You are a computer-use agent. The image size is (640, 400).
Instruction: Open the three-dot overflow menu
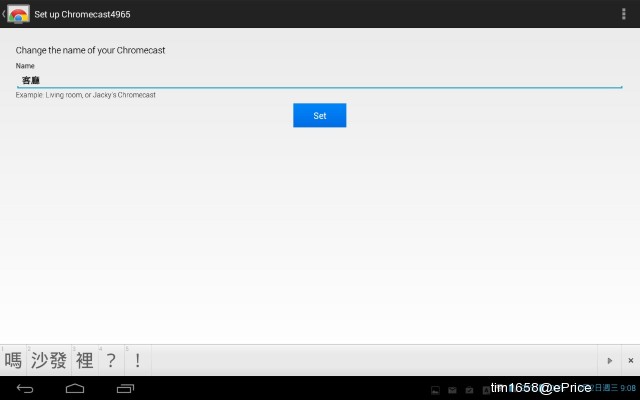coord(623,14)
